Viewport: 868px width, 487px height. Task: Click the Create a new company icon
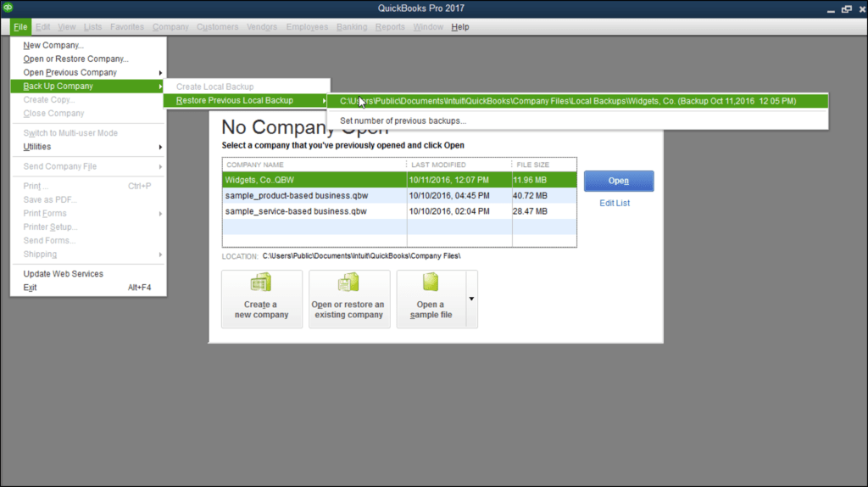261,282
